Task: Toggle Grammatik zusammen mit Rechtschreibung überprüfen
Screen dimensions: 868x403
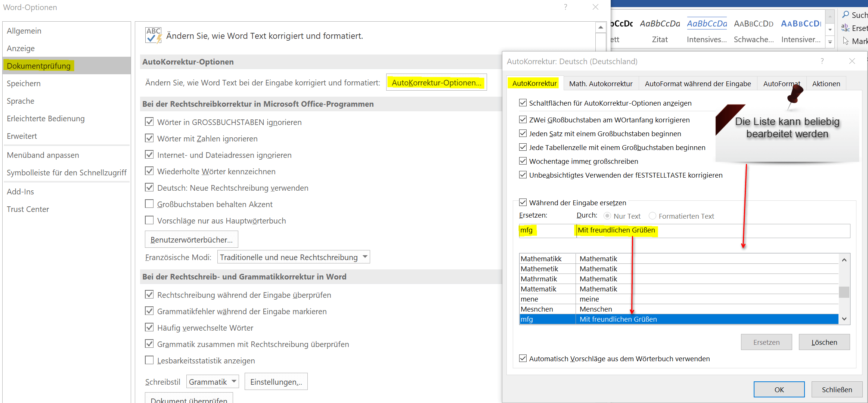Action: [149, 344]
